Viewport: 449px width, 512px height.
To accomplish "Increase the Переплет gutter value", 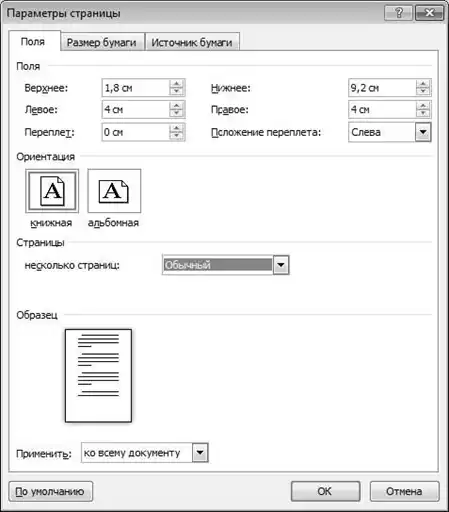I will [x=176, y=128].
